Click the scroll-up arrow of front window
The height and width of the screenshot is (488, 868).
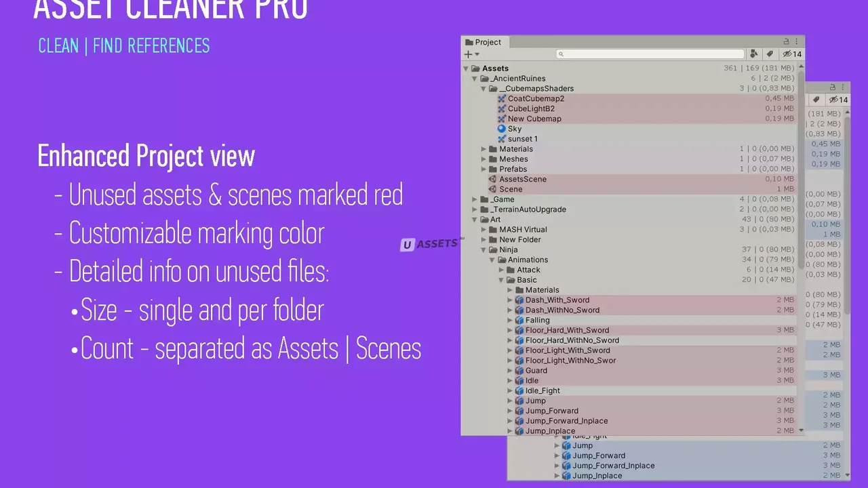[802, 67]
